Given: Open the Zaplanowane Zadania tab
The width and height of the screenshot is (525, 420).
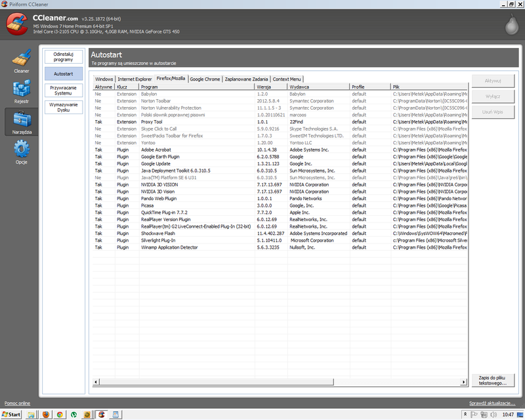Looking at the screenshot, I should click(246, 79).
